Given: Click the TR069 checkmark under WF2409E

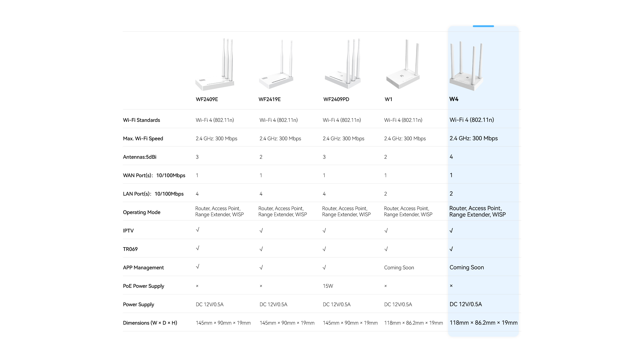Looking at the screenshot, I should click(x=198, y=248).
